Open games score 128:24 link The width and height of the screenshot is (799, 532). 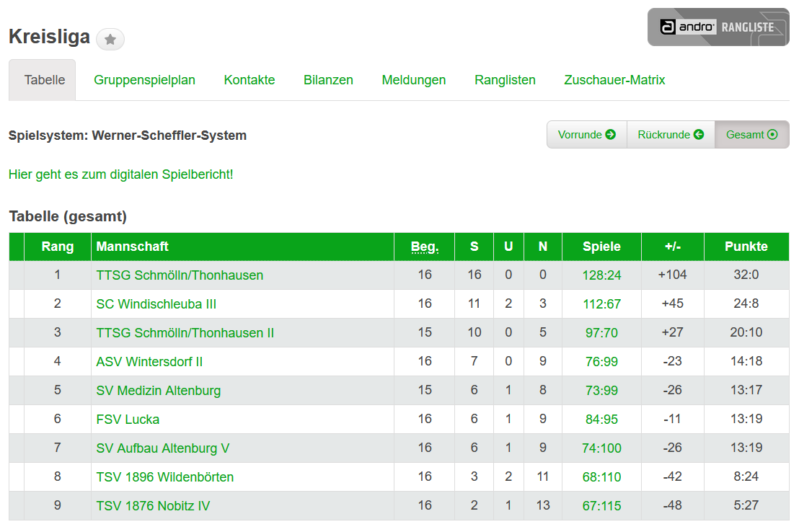pyautogui.click(x=602, y=275)
